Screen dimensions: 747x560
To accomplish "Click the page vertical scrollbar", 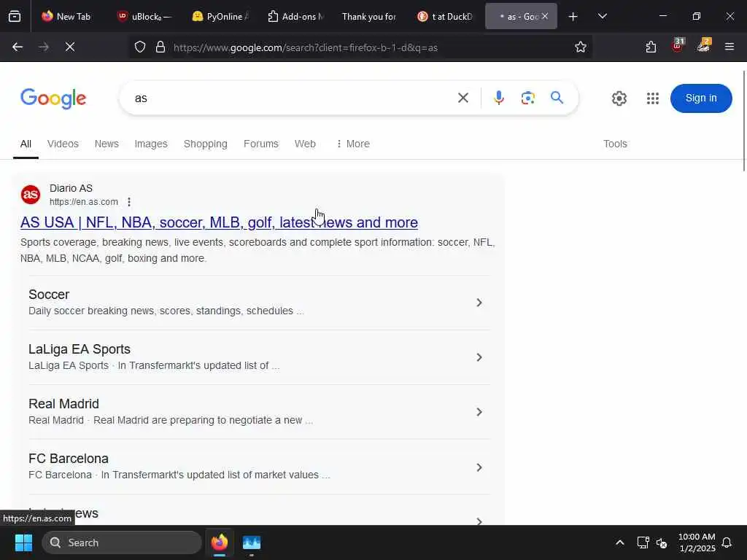I will (744, 121).
